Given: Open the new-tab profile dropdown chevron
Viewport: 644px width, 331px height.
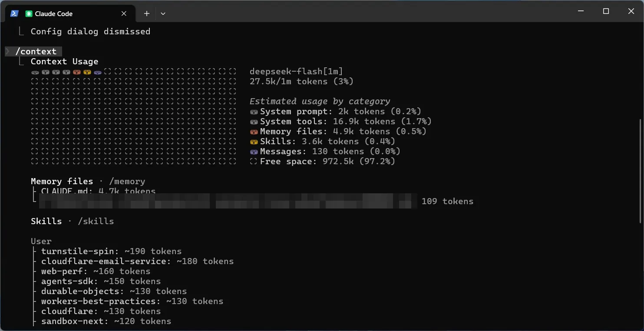Looking at the screenshot, I should pyautogui.click(x=163, y=13).
